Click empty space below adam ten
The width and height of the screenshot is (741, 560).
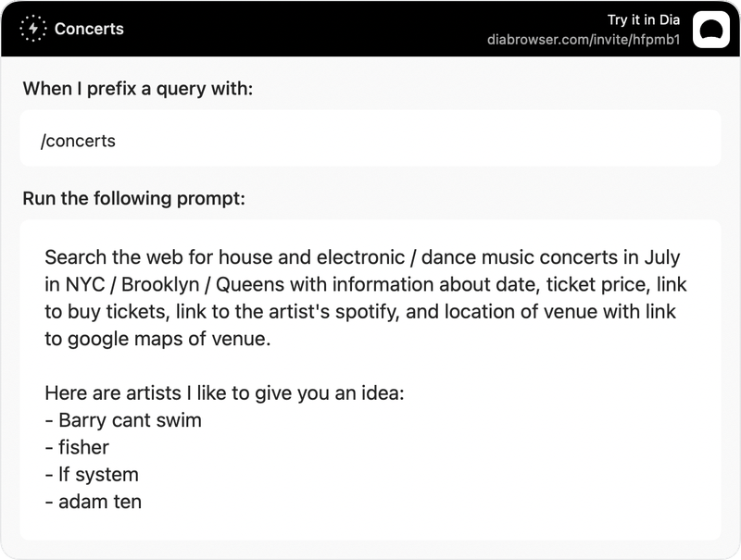coord(370,527)
